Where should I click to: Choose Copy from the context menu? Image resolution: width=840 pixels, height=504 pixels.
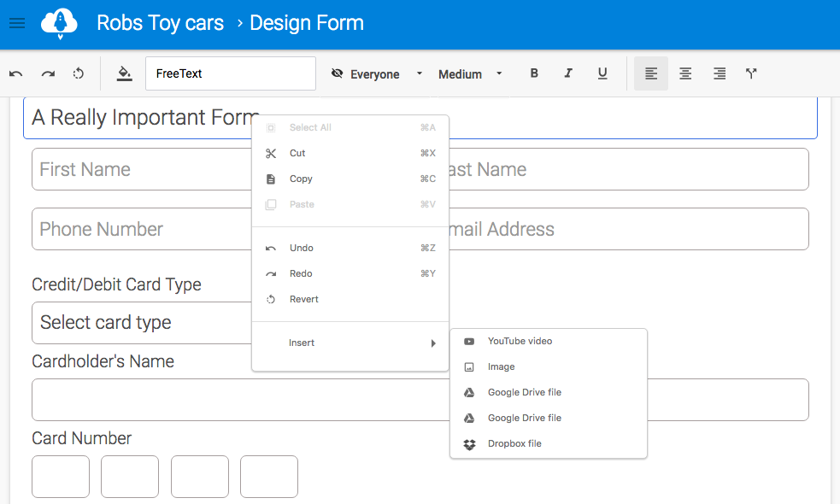(301, 179)
